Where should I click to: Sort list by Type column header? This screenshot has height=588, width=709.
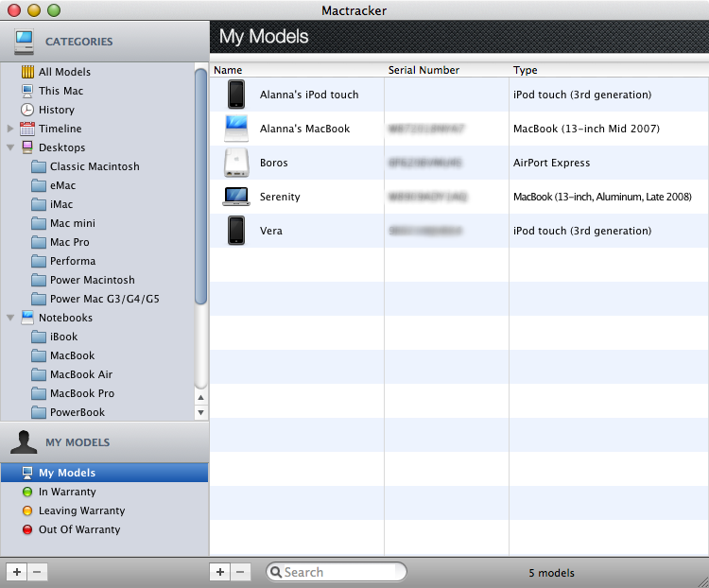[609, 70]
